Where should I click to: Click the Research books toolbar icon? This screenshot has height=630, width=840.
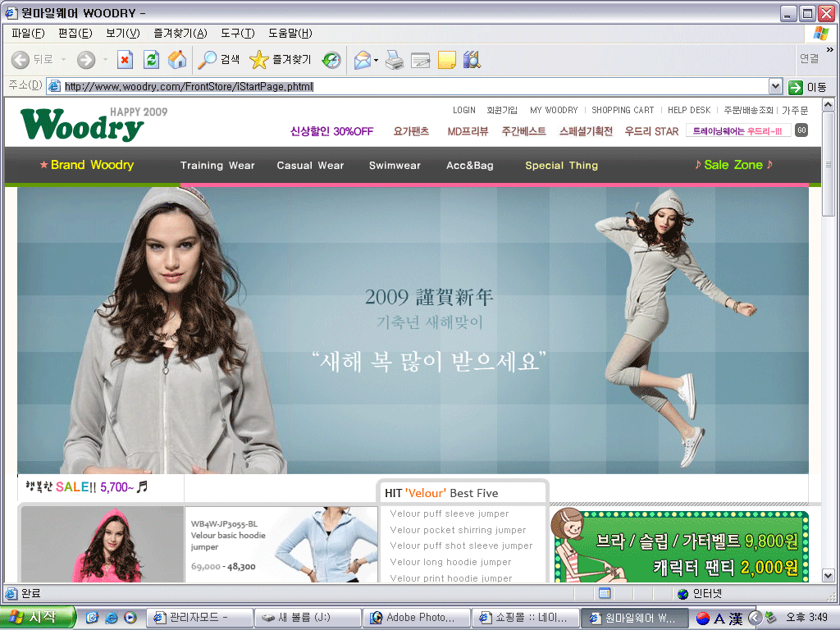click(x=472, y=59)
